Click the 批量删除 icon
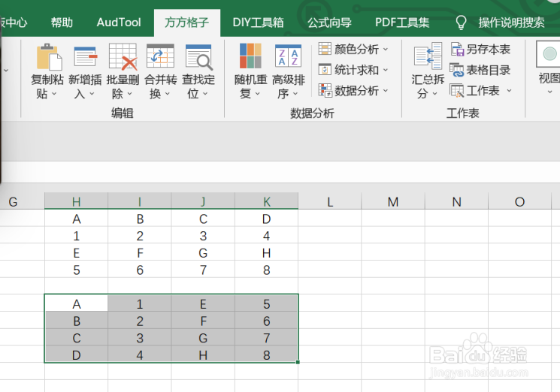This screenshot has height=392, width=560. click(123, 56)
